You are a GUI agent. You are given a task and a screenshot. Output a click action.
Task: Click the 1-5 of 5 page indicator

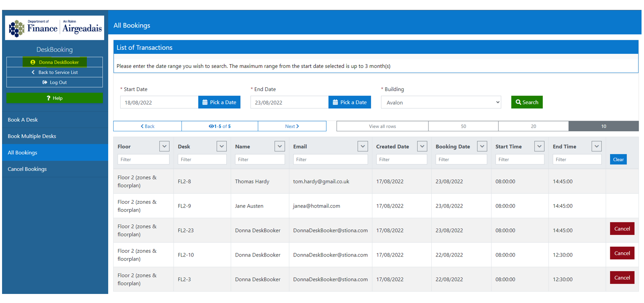tap(220, 126)
